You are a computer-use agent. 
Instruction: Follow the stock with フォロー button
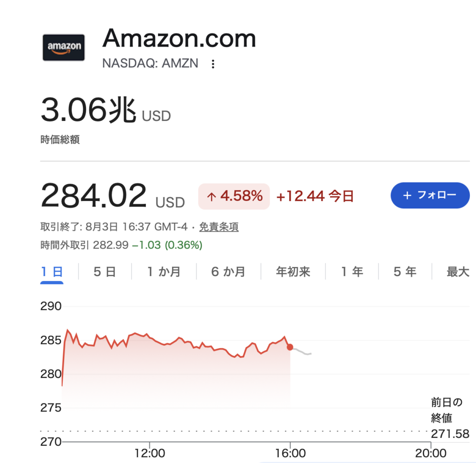[x=430, y=195]
